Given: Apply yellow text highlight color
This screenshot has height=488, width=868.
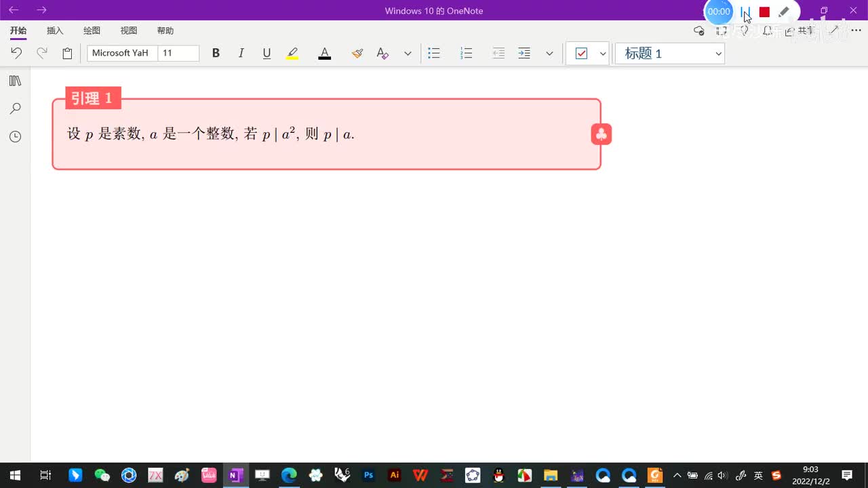Looking at the screenshot, I should coord(292,53).
